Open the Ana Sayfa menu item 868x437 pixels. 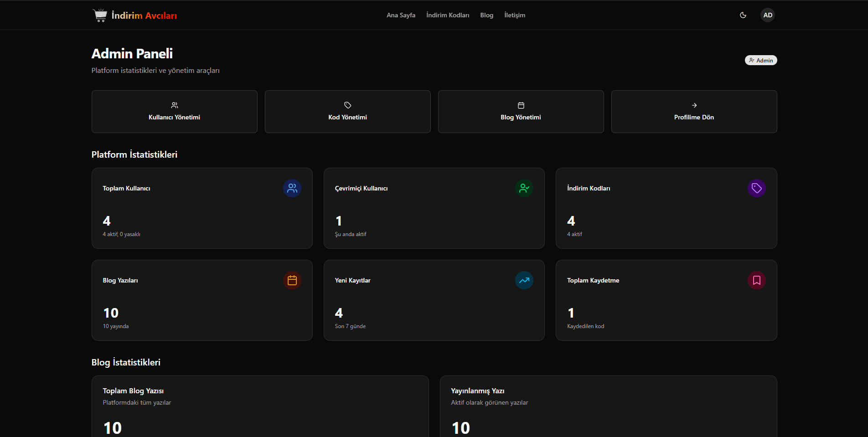401,15
